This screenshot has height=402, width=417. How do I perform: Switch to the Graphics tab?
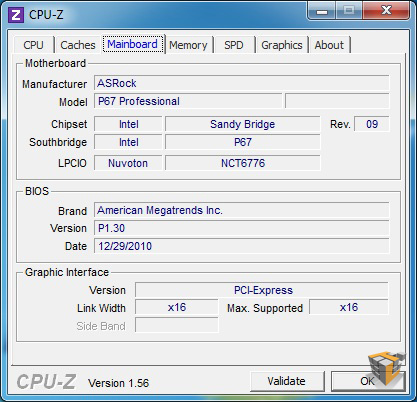(x=282, y=45)
